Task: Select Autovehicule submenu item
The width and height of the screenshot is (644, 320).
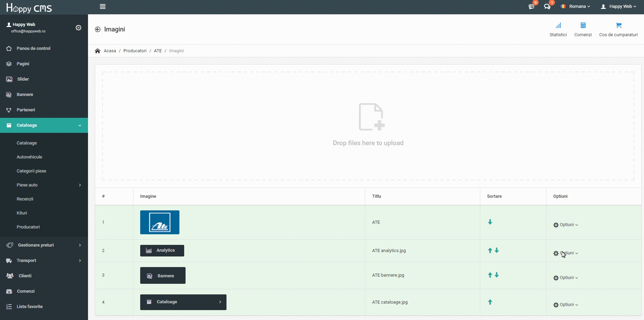Action: (x=44, y=157)
